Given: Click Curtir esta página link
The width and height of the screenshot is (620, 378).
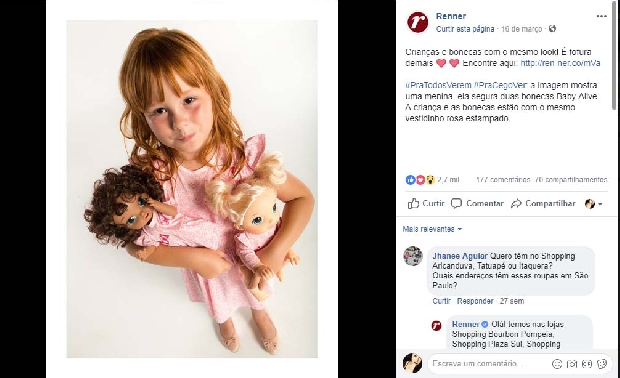Looking at the screenshot, I should click(465, 29).
